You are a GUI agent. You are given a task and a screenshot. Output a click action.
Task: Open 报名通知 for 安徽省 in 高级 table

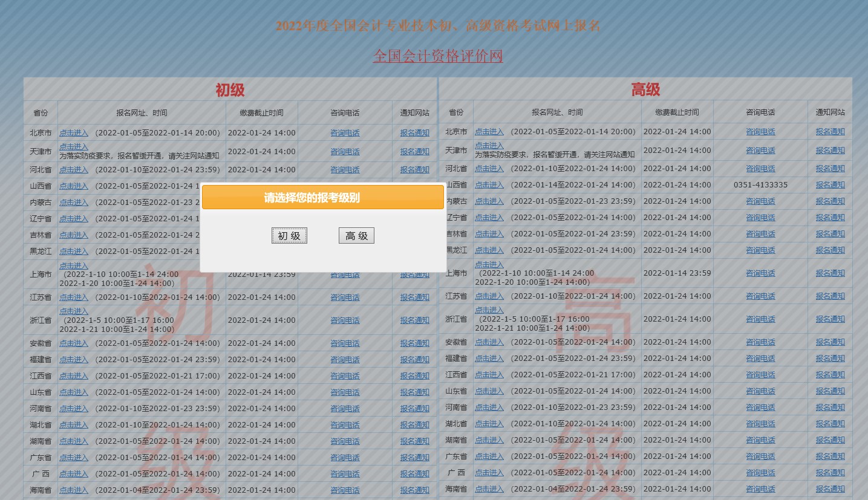coord(830,342)
